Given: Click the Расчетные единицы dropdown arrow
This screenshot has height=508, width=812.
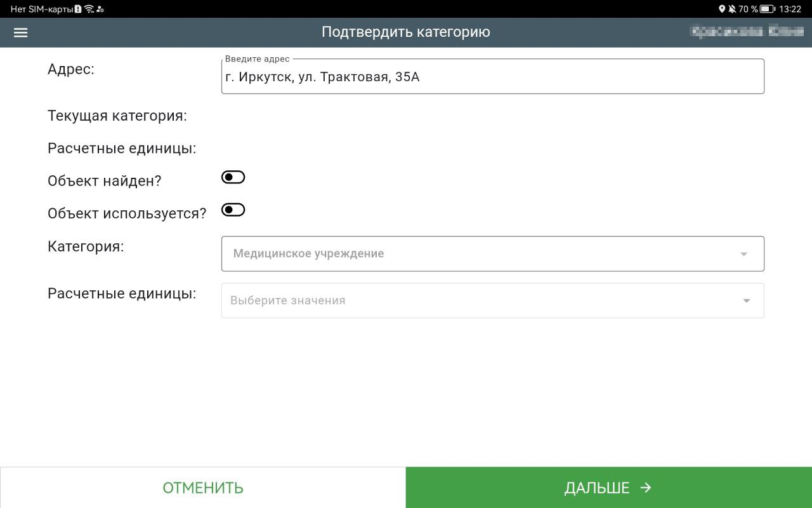Looking at the screenshot, I should 746,300.
